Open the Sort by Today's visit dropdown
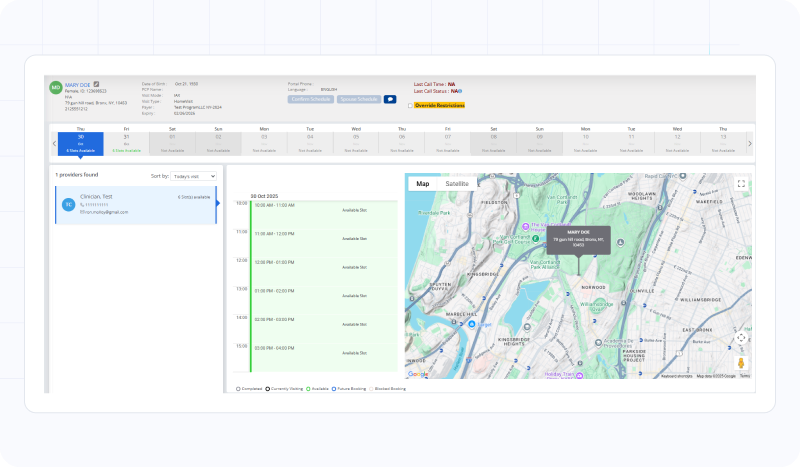 tap(193, 175)
